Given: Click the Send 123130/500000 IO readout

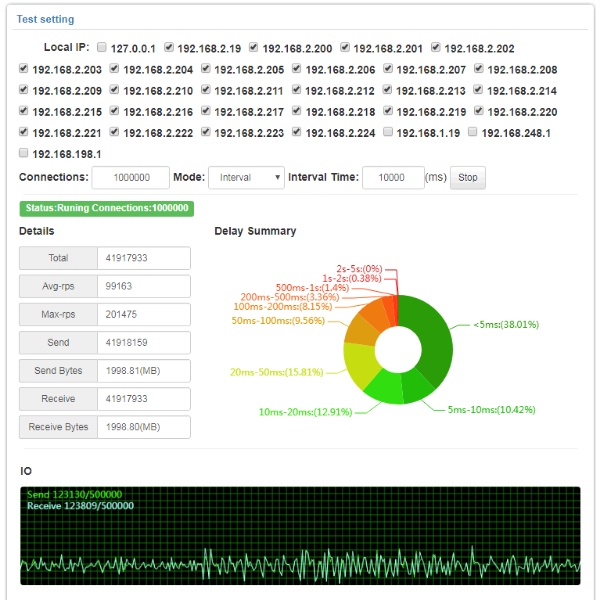Looking at the screenshot, I should (x=74, y=494).
